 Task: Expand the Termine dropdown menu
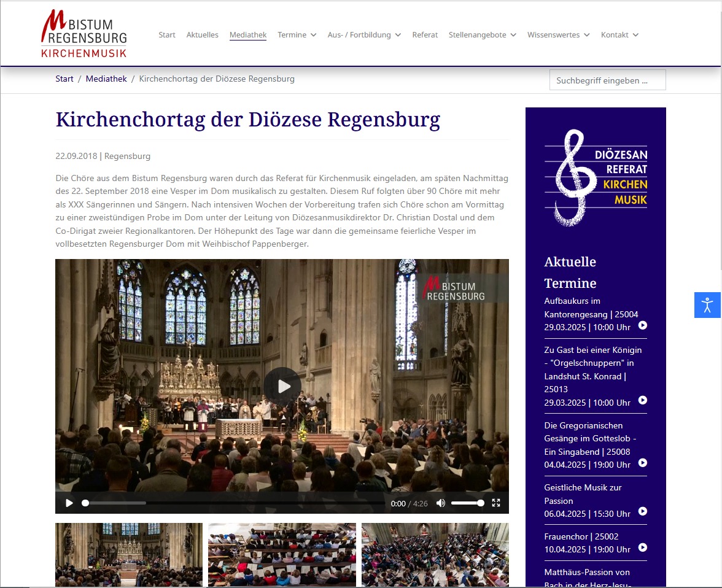pyautogui.click(x=297, y=35)
